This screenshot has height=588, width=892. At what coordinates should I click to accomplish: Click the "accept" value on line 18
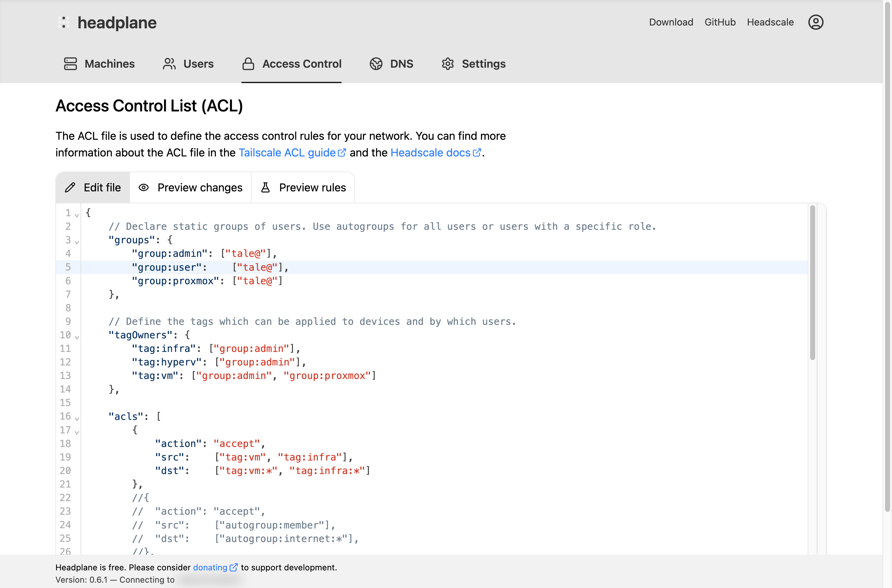click(x=237, y=444)
